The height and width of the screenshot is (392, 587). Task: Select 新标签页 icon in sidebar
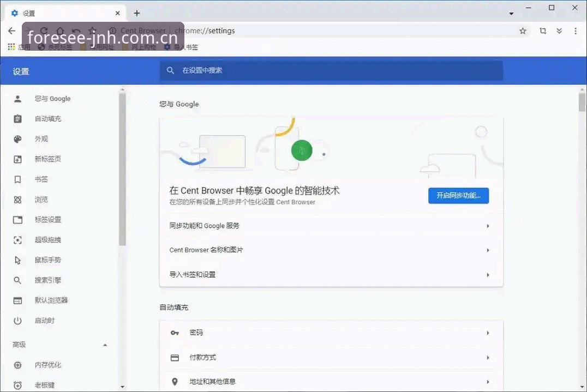(x=17, y=159)
